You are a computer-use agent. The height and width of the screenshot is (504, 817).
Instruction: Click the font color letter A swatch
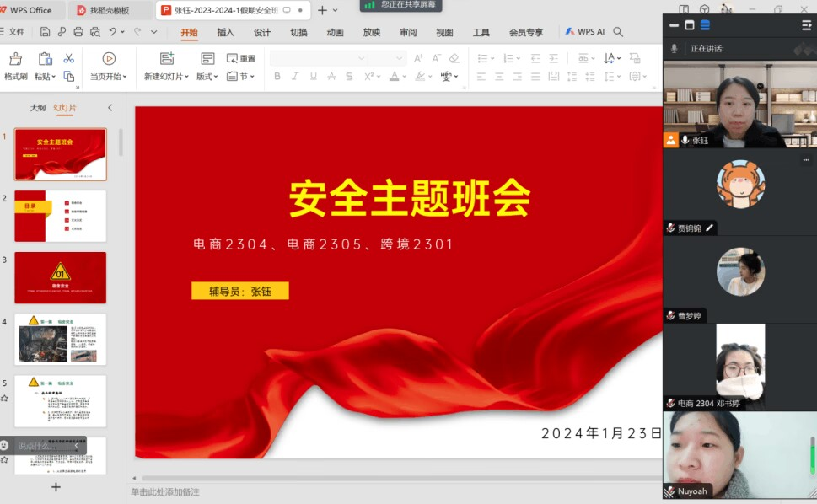pos(394,77)
